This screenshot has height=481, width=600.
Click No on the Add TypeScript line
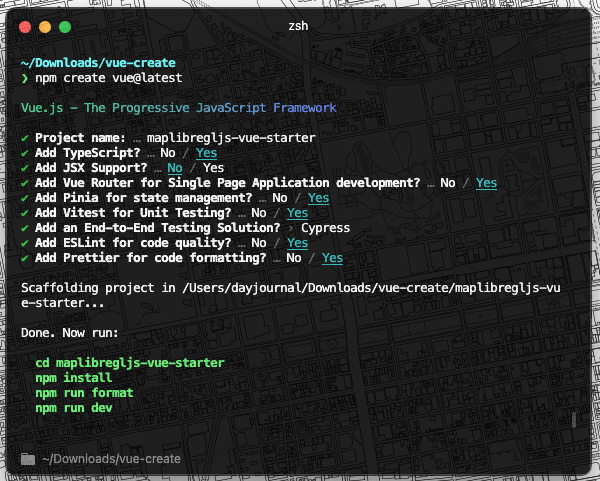point(168,153)
